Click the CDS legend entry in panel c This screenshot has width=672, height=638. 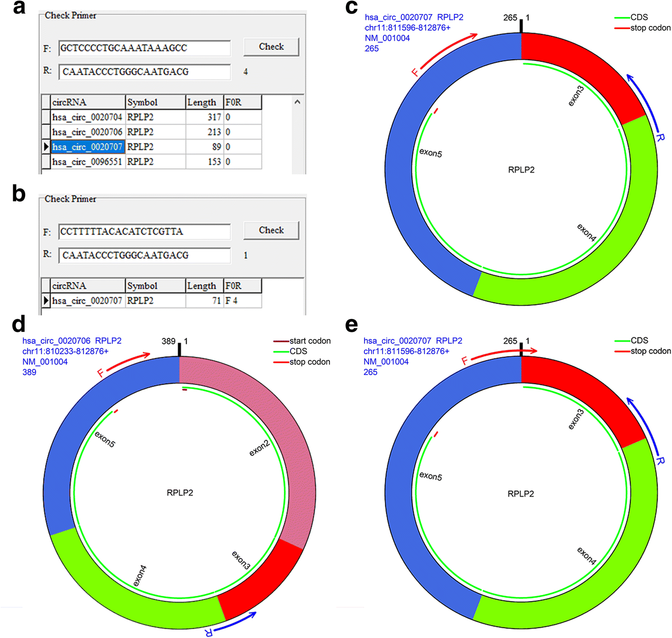pos(631,18)
